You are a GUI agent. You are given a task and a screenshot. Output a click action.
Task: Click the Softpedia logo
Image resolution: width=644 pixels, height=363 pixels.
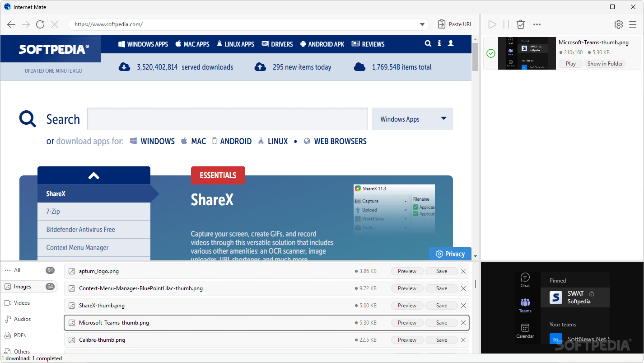(x=54, y=49)
